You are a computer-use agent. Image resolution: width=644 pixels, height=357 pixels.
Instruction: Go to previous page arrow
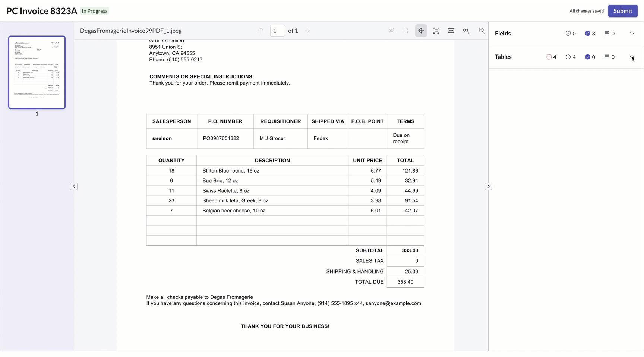(261, 31)
